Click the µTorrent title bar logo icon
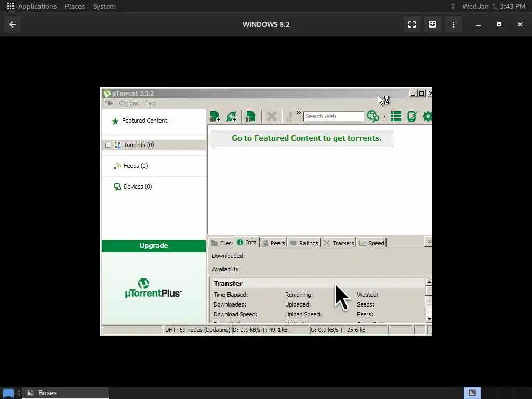The width and height of the screenshot is (532, 399). (x=107, y=94)
